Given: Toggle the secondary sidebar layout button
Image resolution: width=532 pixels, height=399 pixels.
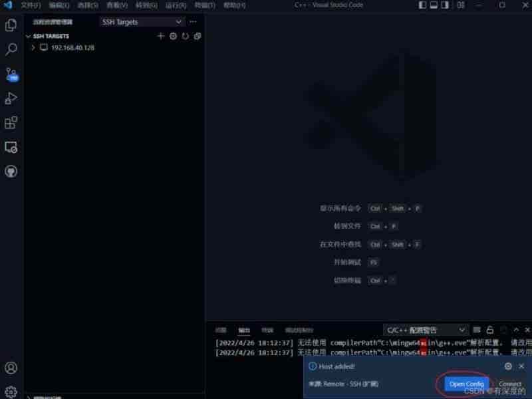Looking at the screenshot, I should [445, 5].
